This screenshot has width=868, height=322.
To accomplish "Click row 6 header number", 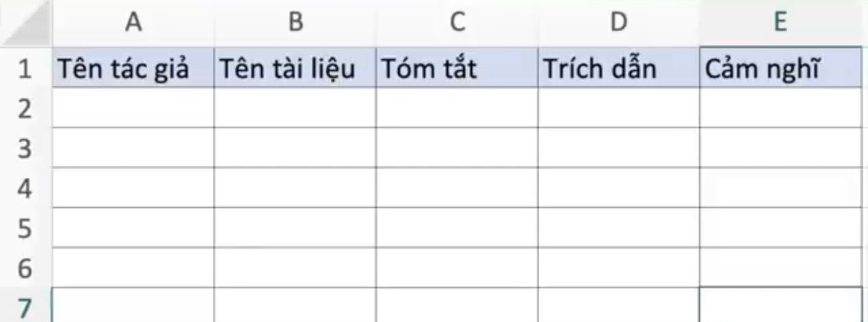I will pyautogui.click(x=25, y=268).
